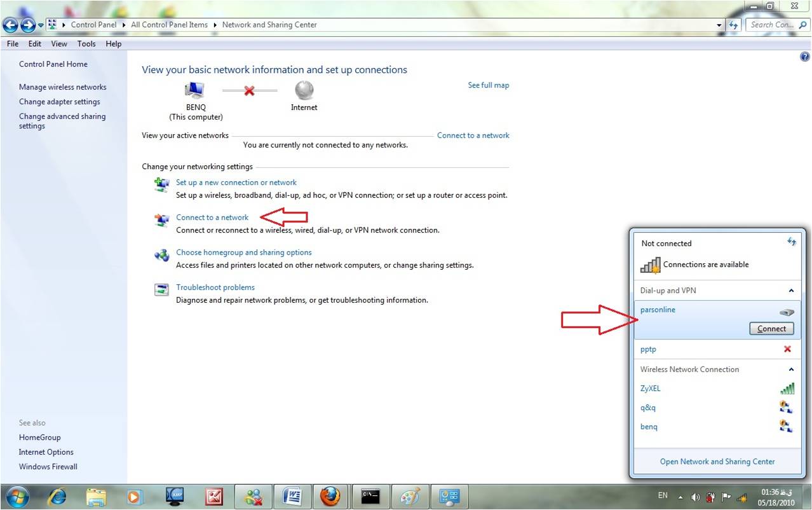The image size is (812, 510).
Task: Open Windows Explorer folder from taskbar
Action: pos(96,496)
